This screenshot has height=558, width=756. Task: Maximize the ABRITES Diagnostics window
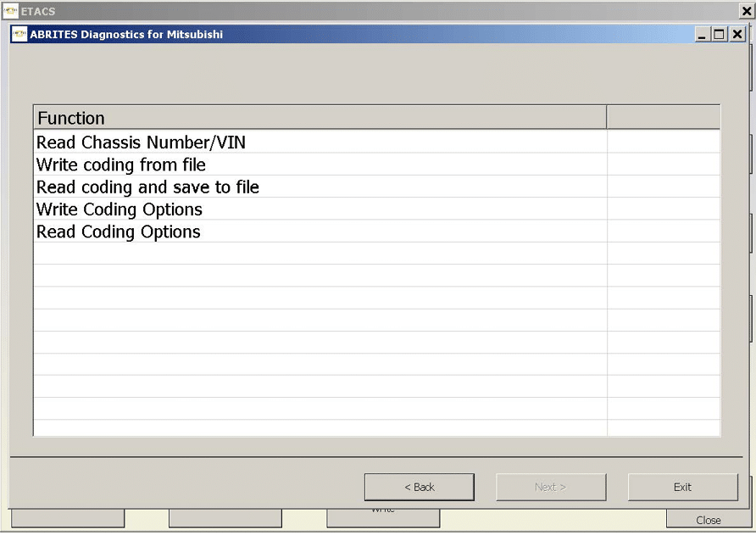(719, 35)
